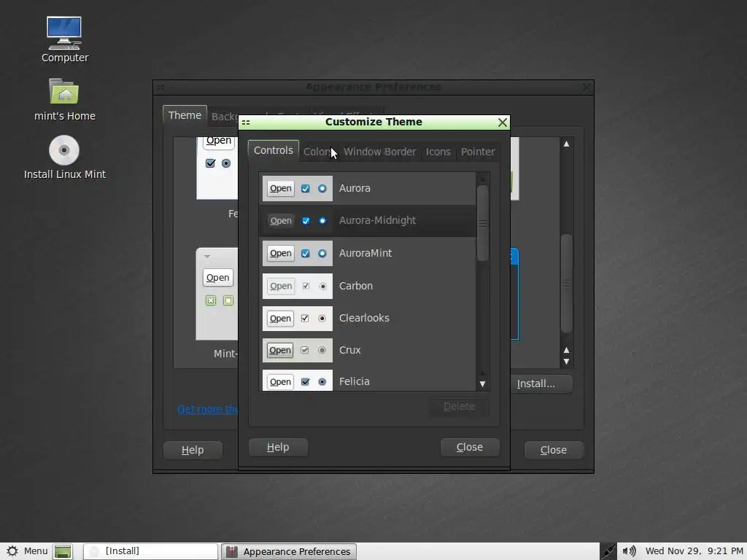Open the Menu button in bottom panel
747x560 pixels.
28,551
